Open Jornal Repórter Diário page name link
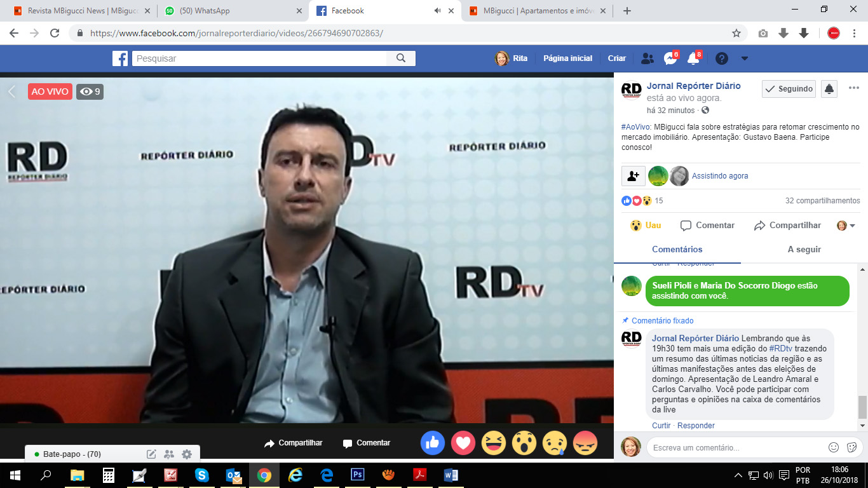Viewport: 868px width, 488px height. (694, 86)
